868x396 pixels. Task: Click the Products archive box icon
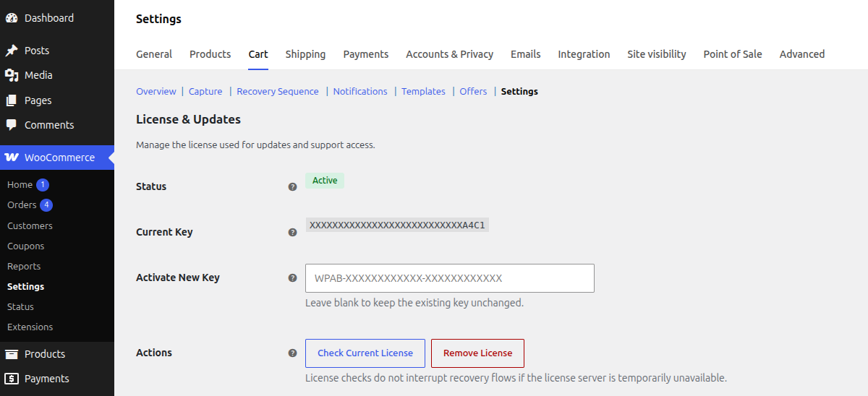coord(12,354)
